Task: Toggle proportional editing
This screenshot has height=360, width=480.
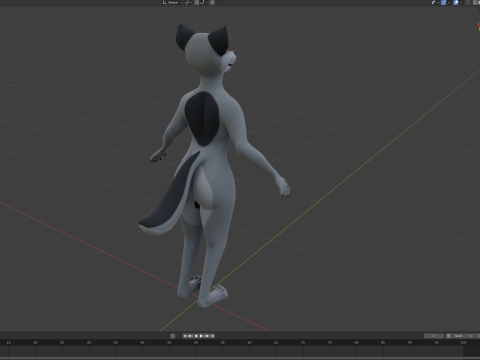Action: click(x=212, y=2)
